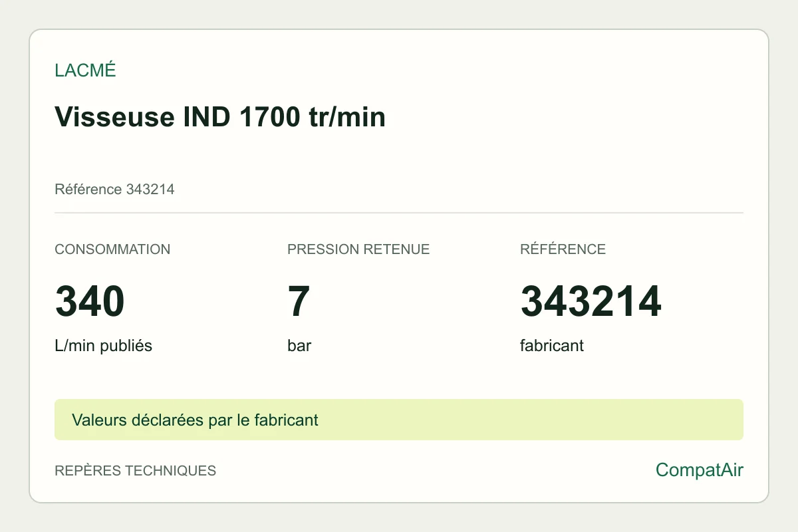
Task: Click the Valeurs déclarées par le fabricant banner
Action: (x=399, y=420)
